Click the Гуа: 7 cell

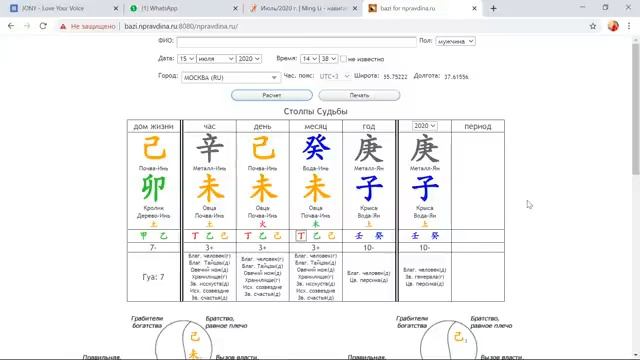tap(153, 277)
